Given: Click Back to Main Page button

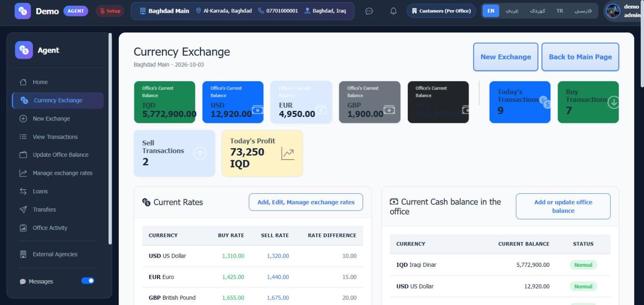Looking at the screenshot, I should (x=580, y=57).
